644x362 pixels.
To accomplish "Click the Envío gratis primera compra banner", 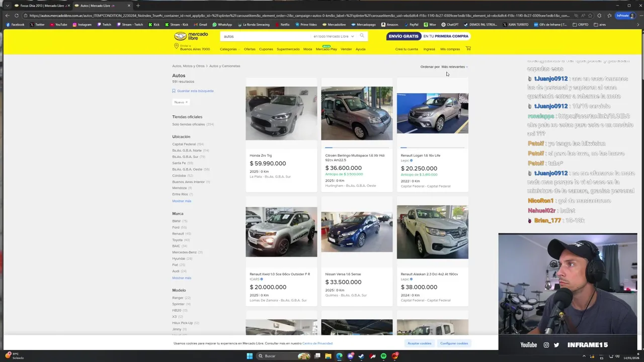I will (429, 36).
